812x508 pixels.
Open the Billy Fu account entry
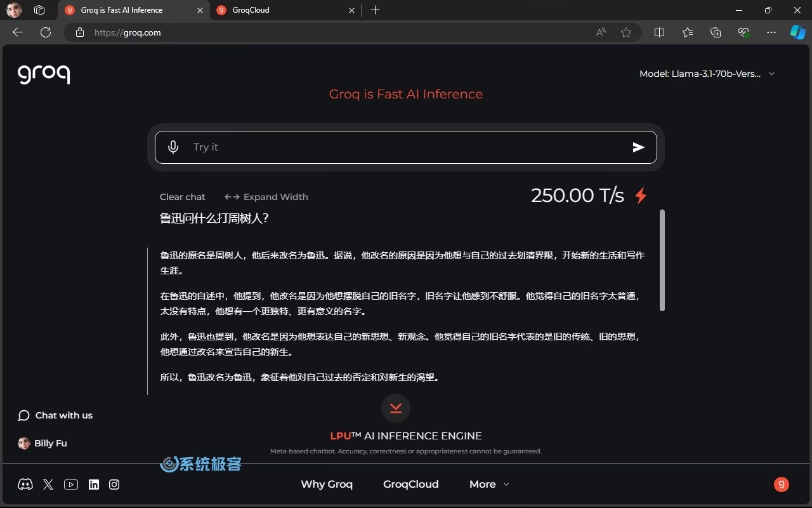click(43, 443)
